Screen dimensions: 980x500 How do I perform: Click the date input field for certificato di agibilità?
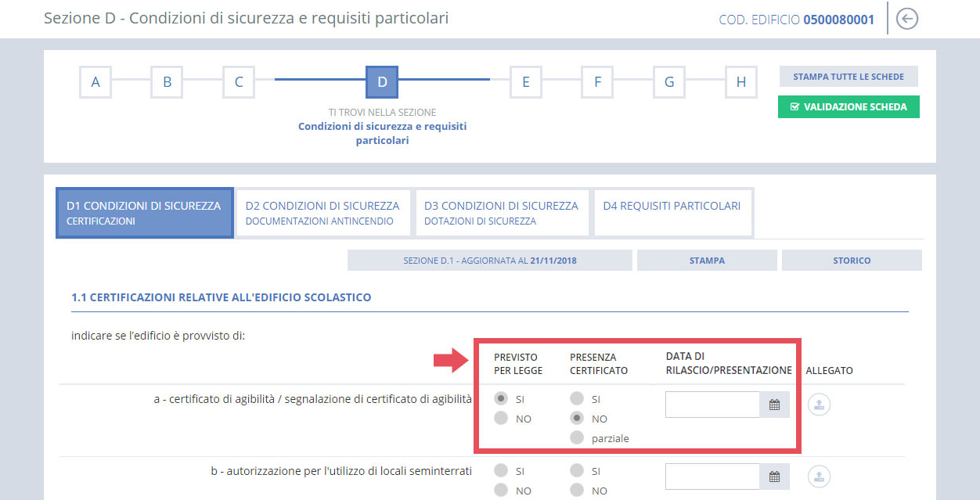712,404
